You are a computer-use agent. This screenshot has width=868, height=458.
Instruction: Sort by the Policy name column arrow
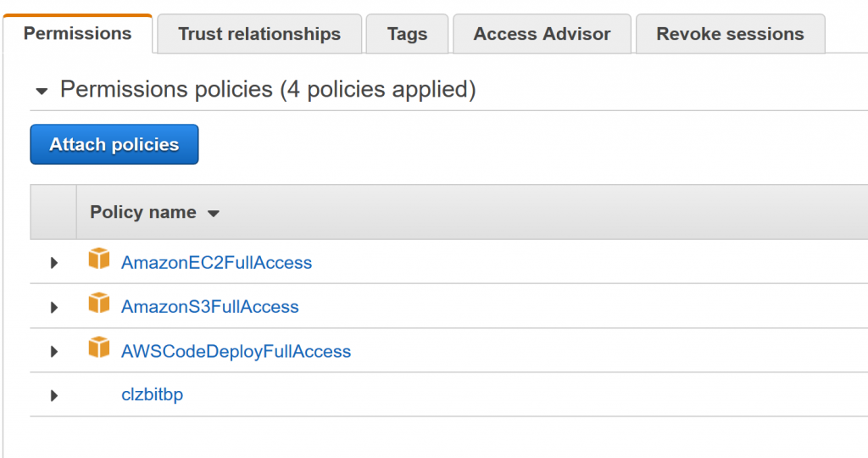[214, 213]
